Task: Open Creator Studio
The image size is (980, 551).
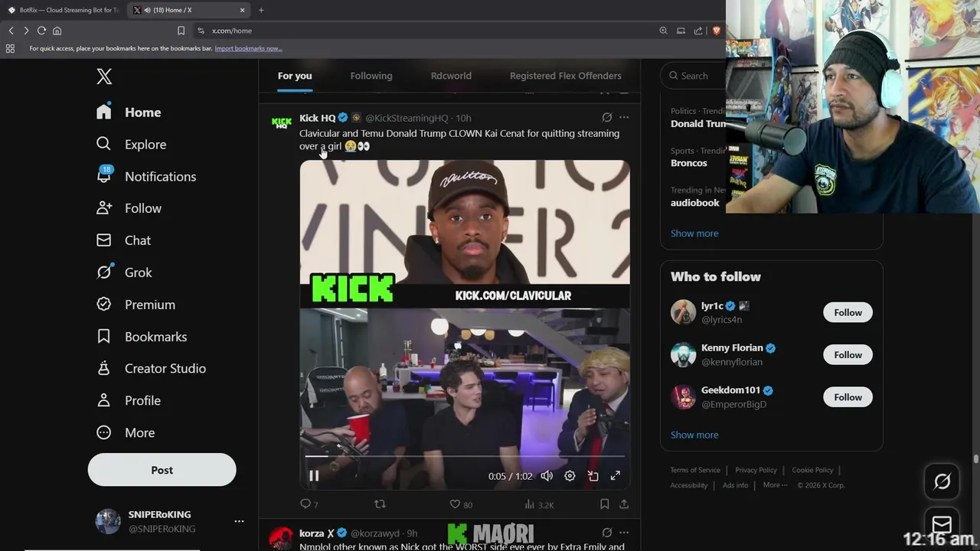Action: pos(151,369)
